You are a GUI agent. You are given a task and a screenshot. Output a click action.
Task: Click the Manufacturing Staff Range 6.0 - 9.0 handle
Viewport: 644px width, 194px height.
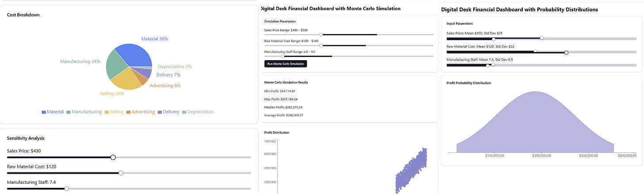point(283,56)
